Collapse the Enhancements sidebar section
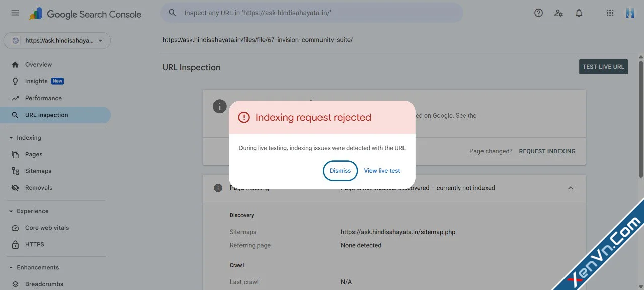The image size is (644, 290). (x=11, y=268)
